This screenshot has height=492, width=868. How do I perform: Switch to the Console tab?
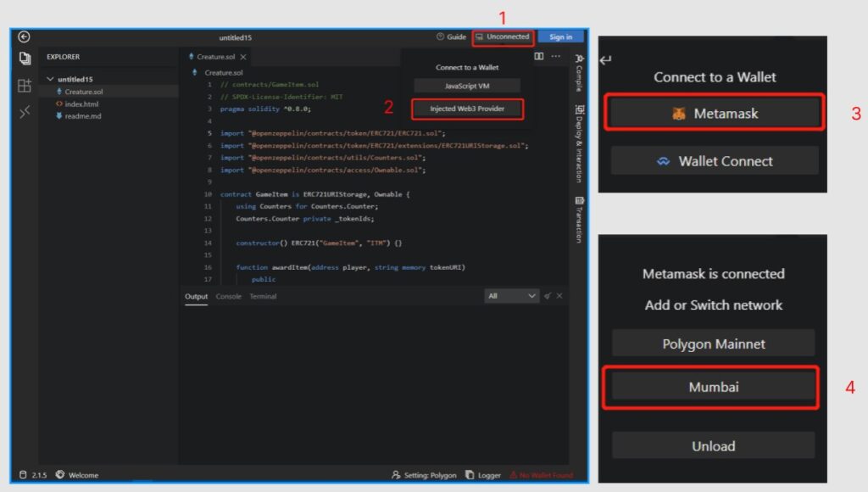tap(228, 296)
